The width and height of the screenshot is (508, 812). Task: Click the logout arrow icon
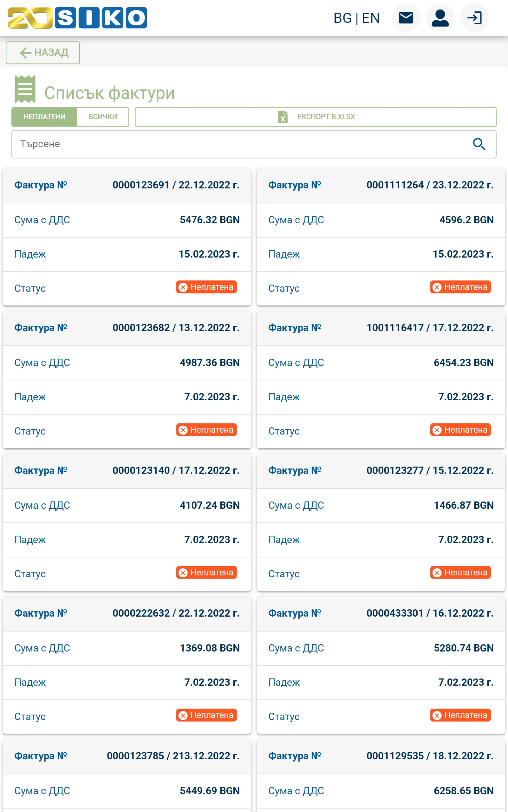pyautogui.click(x=474, y=18)
